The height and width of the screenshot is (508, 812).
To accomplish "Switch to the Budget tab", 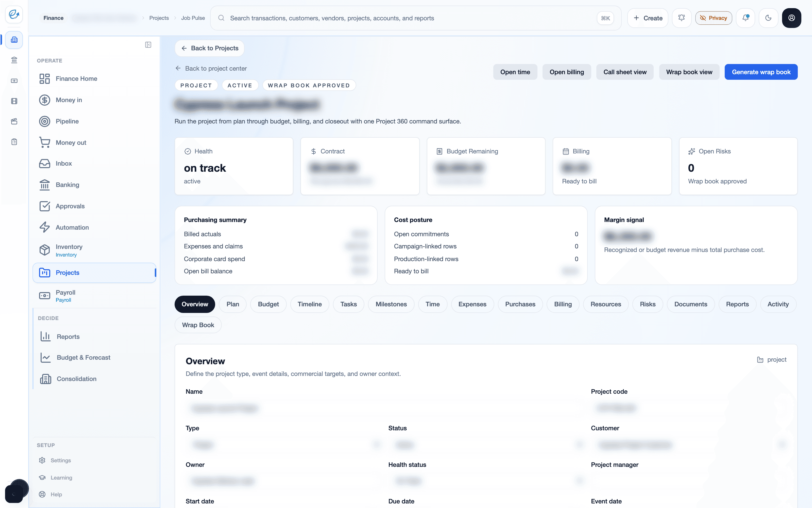I will (268, 304).
